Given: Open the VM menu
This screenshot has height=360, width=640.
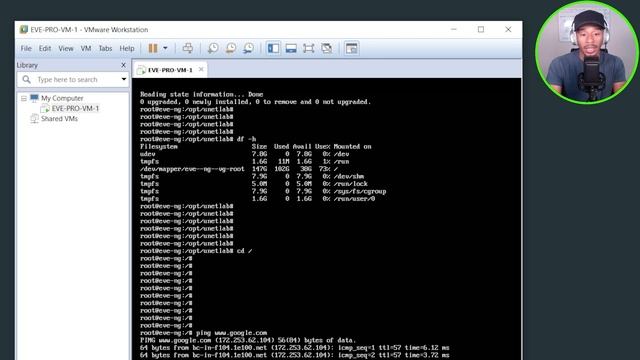Looking at the screenshot, I should [86, 48].
